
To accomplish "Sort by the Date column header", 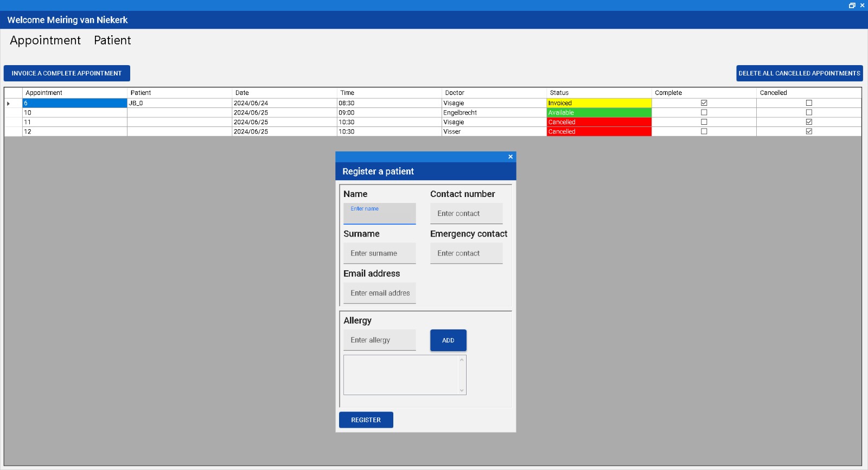I will coord(284,93).
